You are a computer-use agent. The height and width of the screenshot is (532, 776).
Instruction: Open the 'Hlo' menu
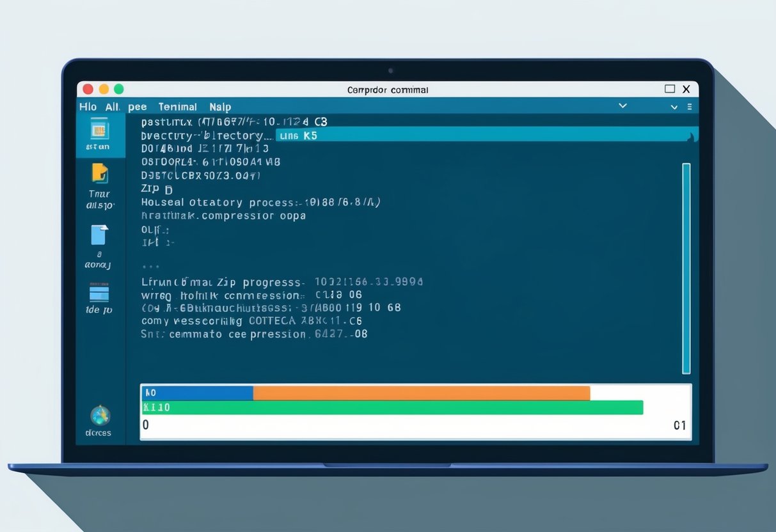(88, 107)
